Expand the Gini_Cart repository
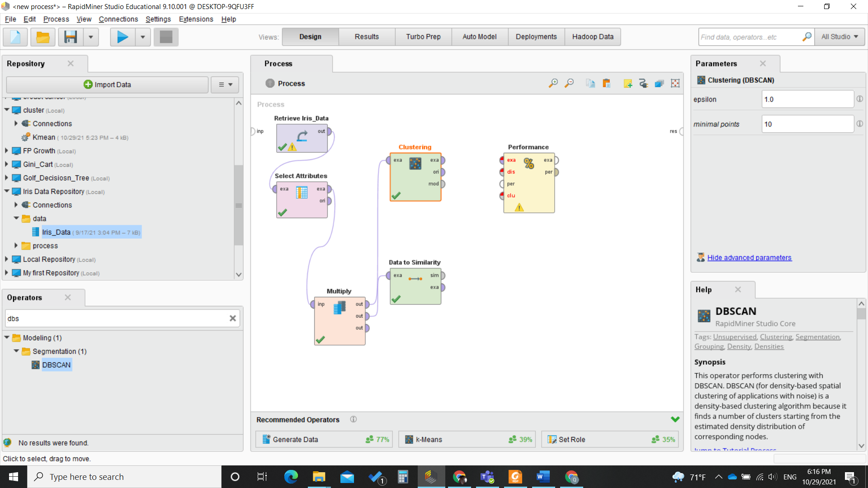Image resolution: width=868 pixels, height=488 pixels. [x=7, y=164]
